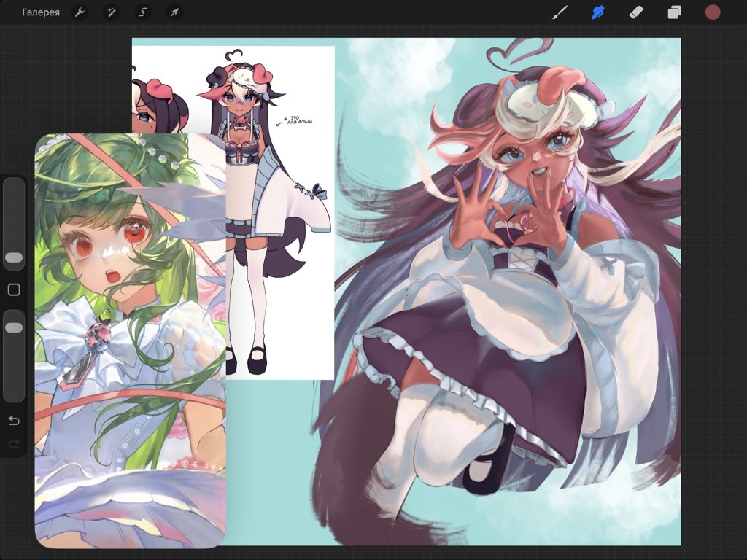Open the Layers panel

coord(674,12)
